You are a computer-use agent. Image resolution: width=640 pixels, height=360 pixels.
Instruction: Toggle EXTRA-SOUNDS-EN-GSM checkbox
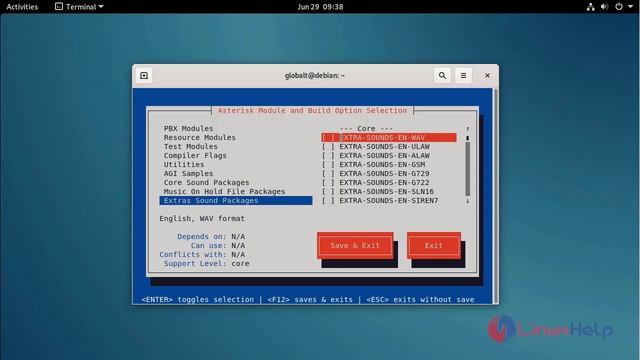pyautogui.click(x=328, y=164)
